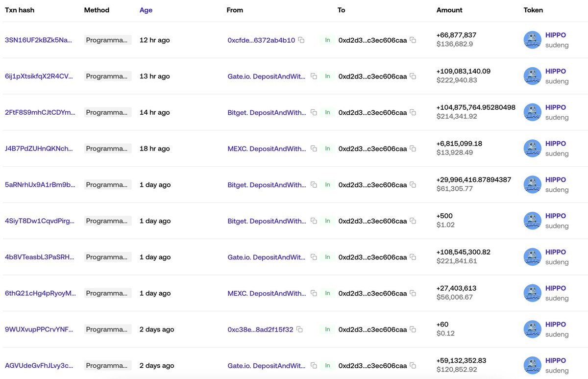Copy the To address in the J4B7PdZUHnQKNch row
Image resolution: width=588 pixels, height=379 pixels.
point(413,149)
